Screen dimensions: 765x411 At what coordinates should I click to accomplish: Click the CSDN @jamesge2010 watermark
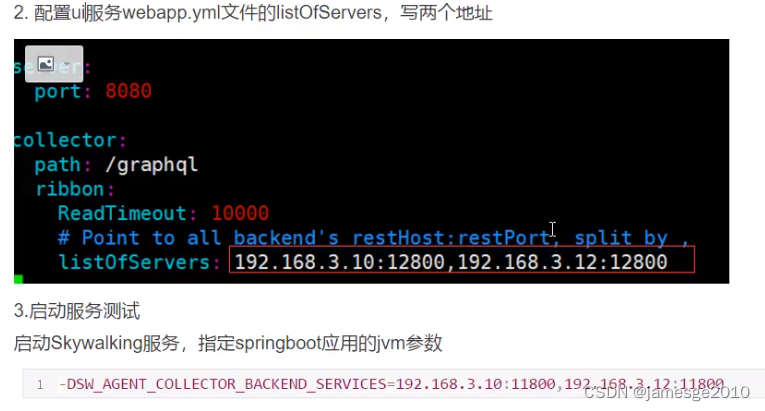[x=666, y=392]
